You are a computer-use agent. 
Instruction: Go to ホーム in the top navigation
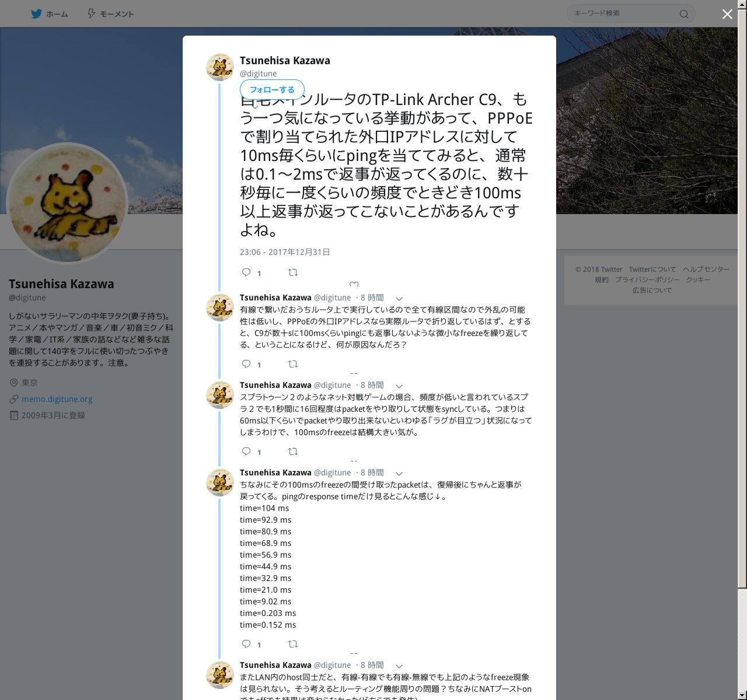50,14
